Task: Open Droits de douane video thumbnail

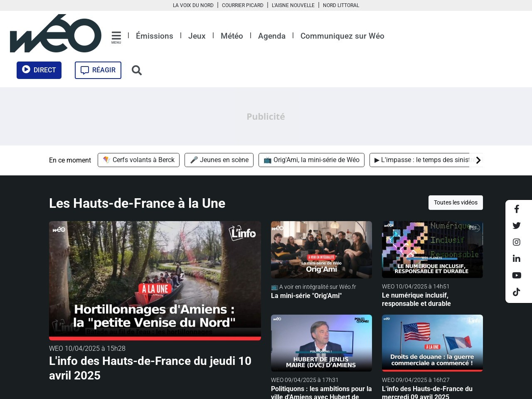Action: (432, 343)
